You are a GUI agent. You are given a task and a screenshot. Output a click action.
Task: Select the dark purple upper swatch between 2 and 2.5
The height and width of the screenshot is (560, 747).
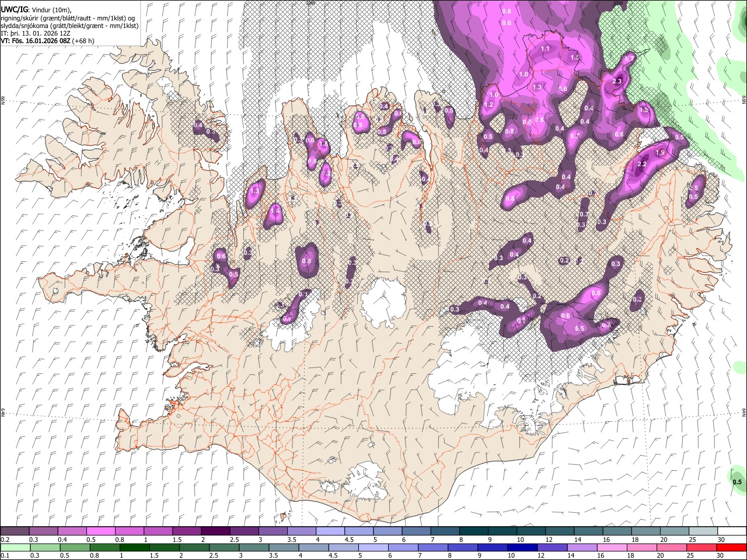[x=215, y=531]
